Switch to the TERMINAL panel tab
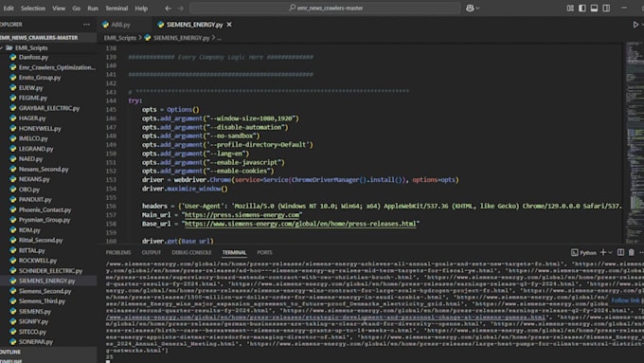This screenshot has width=644, height=363. click(x=234, y=252)
